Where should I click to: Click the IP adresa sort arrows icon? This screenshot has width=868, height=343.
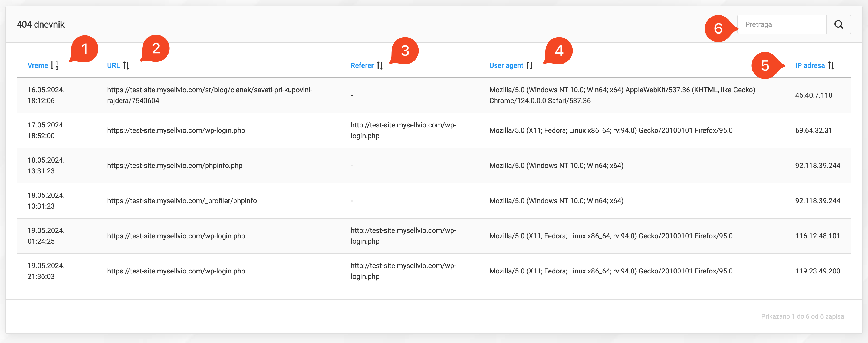[x=831, y=65]
